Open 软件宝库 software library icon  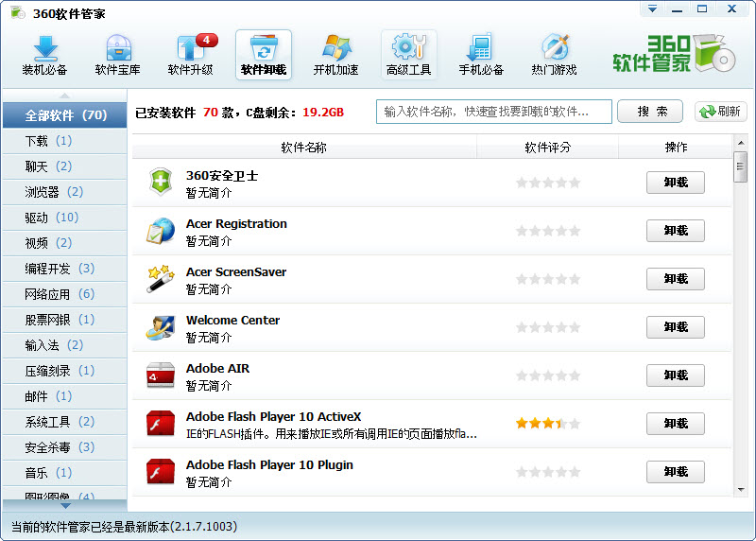(x=117, y=55)
